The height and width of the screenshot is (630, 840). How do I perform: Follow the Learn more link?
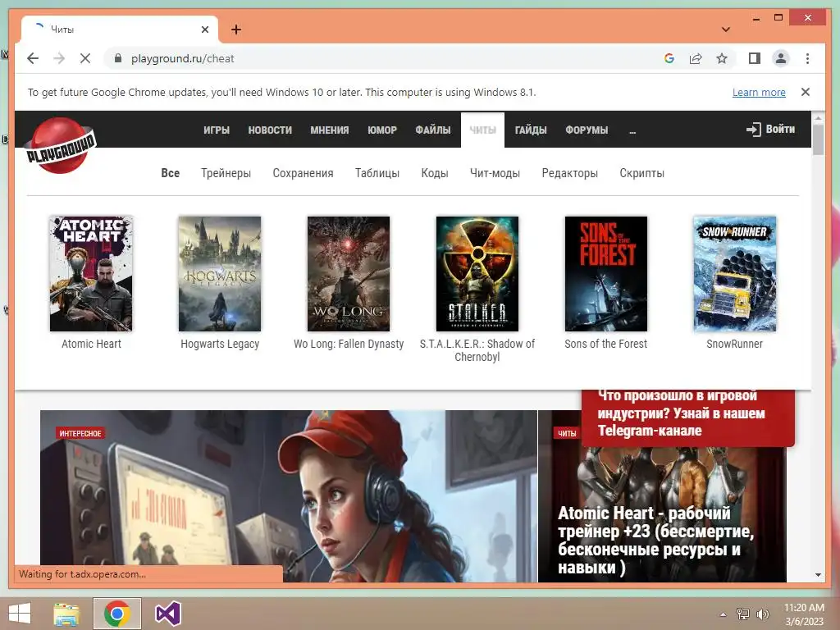pos(759,92)
